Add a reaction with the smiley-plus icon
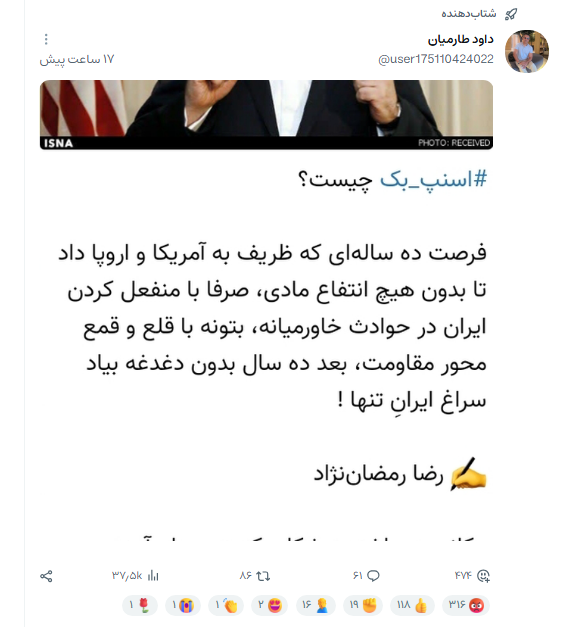The image size is (563, 627). point(483,576)
